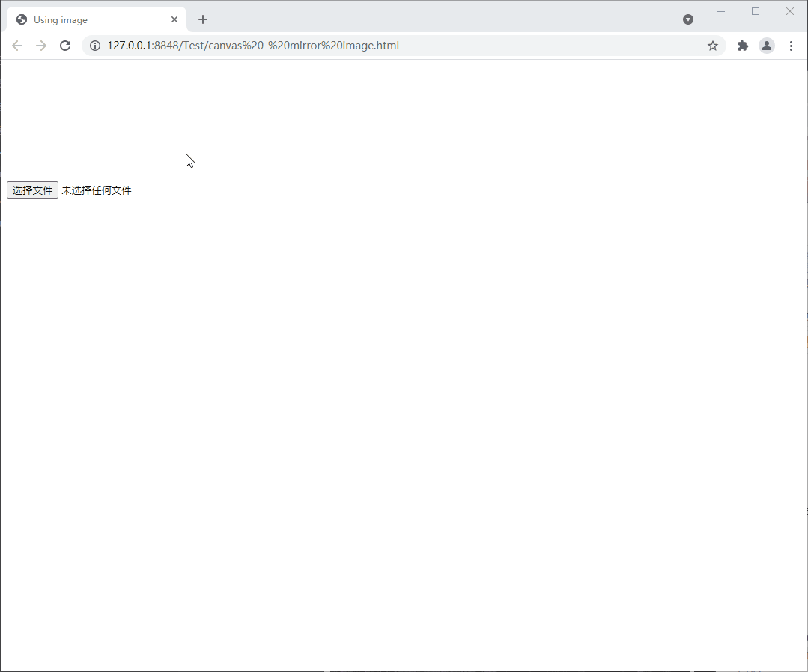
Task: Click the user profile avatar icon
Action: pos(766,46)
